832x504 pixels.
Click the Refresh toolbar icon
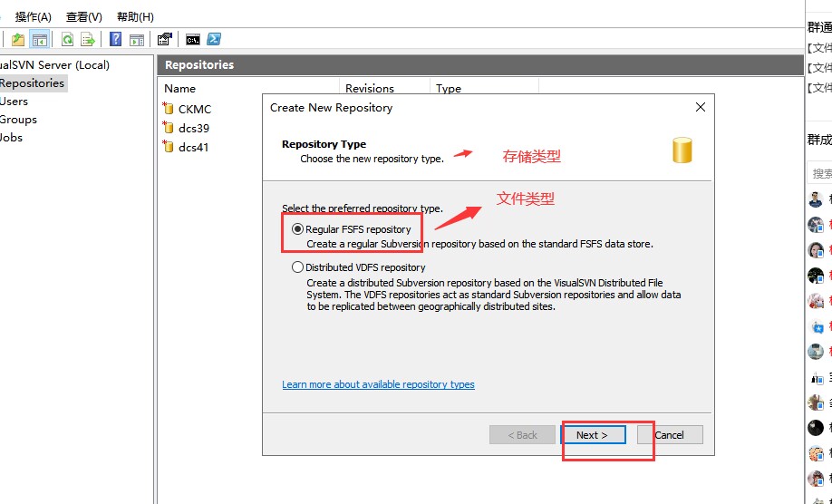[x=67, y=39]
